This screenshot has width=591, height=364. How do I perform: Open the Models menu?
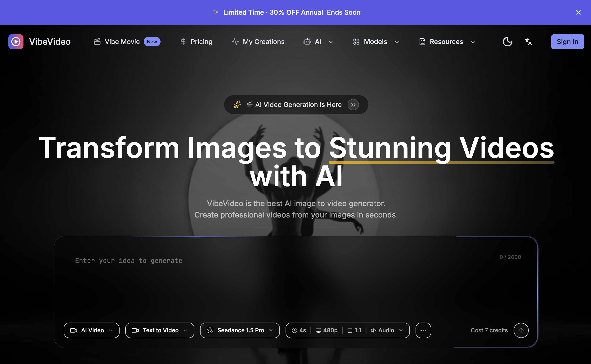click(375, 42)
